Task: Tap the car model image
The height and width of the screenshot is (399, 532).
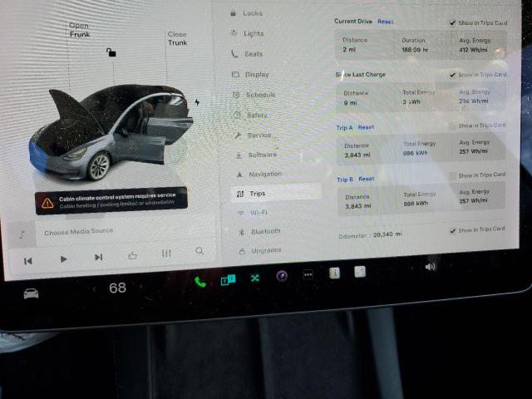Action: coord(111,132)
